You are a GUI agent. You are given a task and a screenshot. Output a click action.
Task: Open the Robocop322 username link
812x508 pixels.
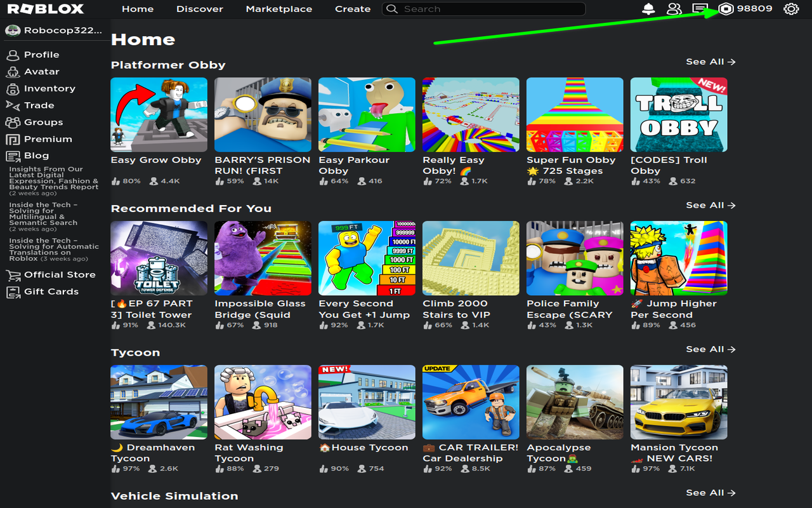click(x=62, y=30)
